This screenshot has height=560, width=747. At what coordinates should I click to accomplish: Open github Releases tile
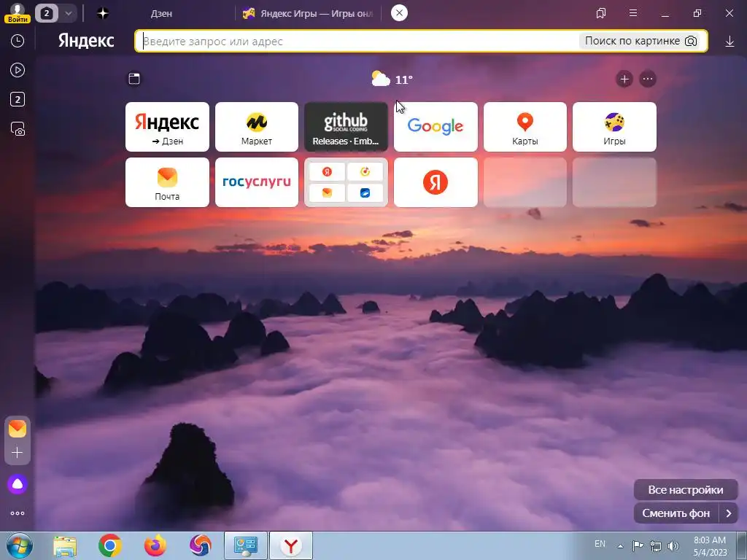[x=347, y=127]
